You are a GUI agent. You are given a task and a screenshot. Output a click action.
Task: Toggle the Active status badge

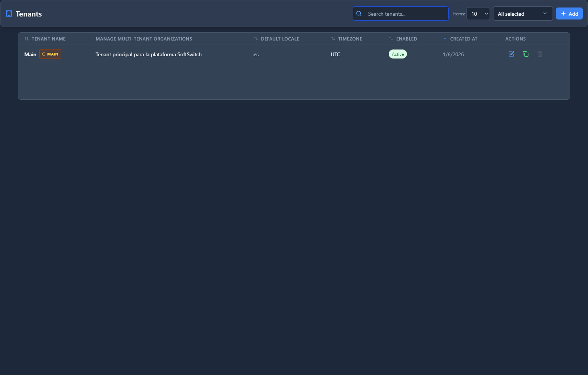point(398,54)
